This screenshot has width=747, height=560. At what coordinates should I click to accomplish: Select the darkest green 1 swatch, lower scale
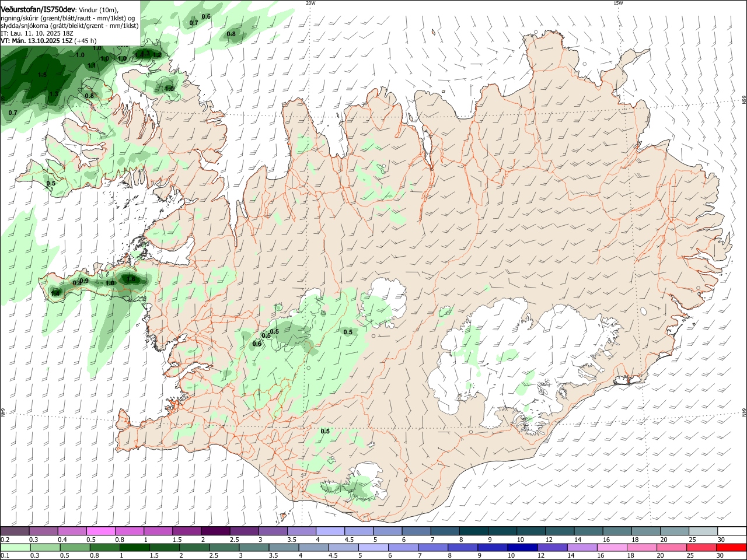[x=135, y=547]
